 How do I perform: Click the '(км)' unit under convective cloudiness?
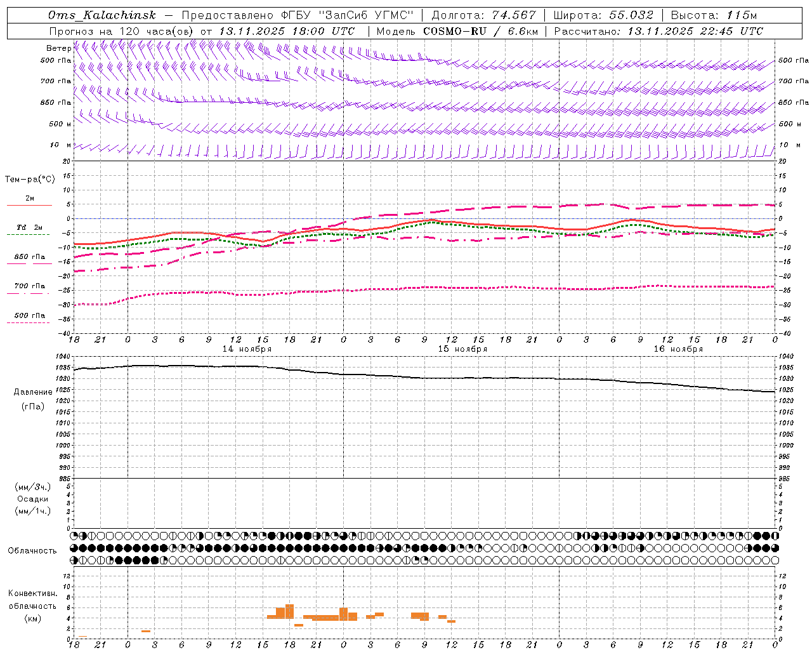pyautogui.click(x=32, y=618)
